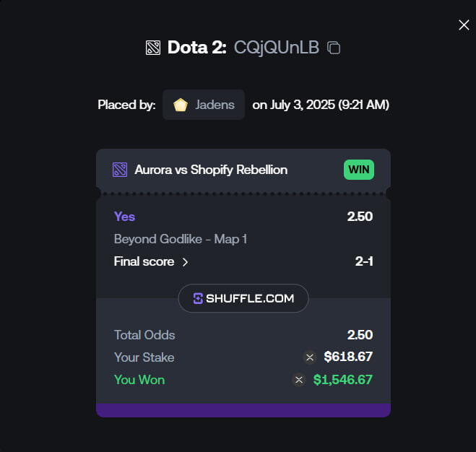Click the purple Dota 2 match icon
This screenshot has width=476, height=452.
pyautogui.click(x=120, y=170)
